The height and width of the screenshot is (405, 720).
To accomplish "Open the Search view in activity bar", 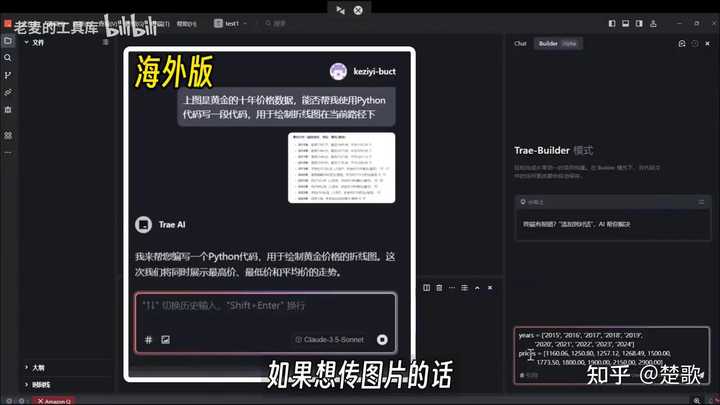I will click(8, 58).
